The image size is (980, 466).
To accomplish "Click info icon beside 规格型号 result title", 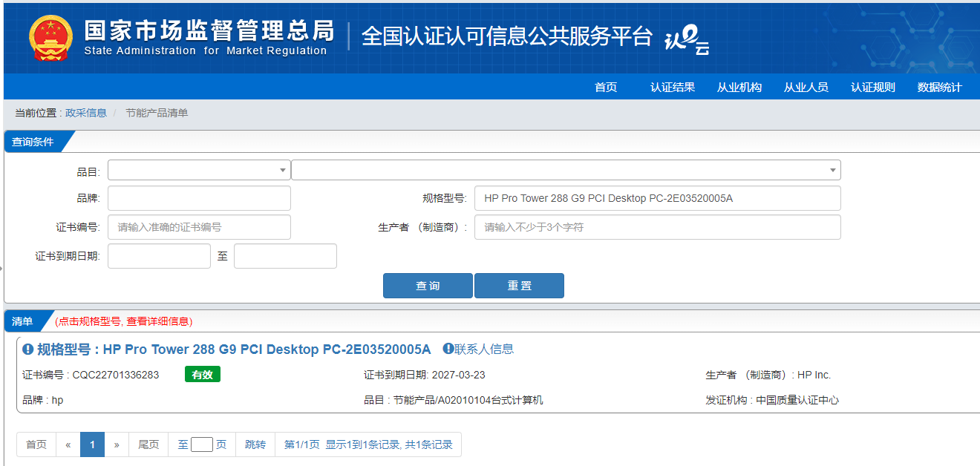I will (28, 349).
